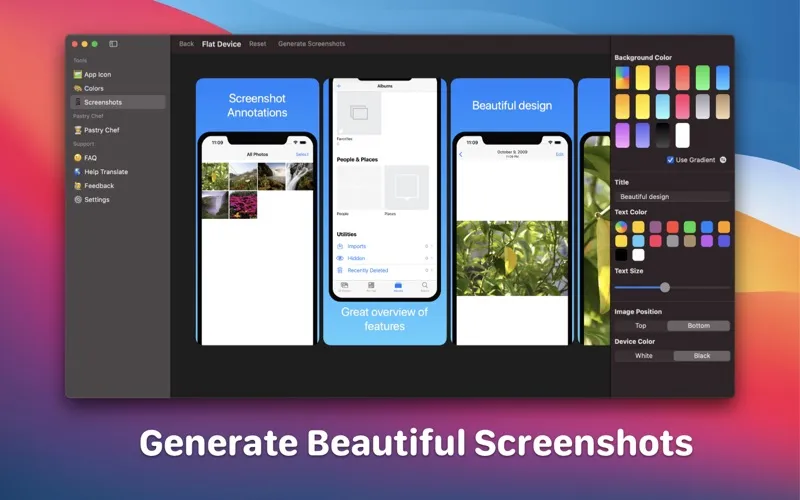Open the App Icon tool in sidebar
This screenshot has height=500, width=800.
click(x=117, y=74)
